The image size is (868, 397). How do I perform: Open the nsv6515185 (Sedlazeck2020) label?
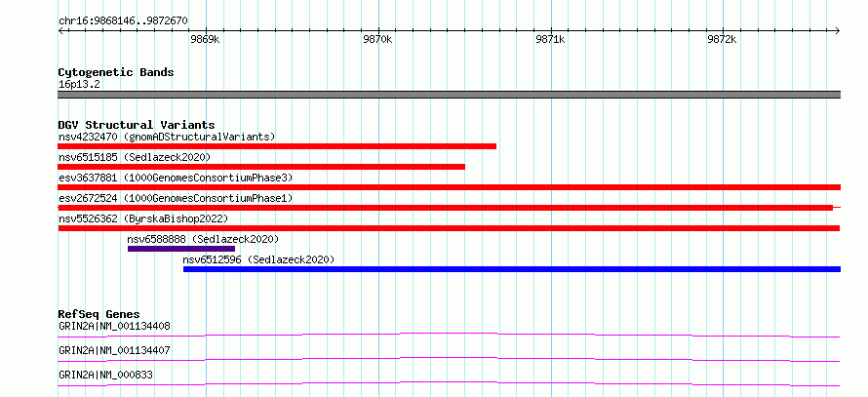click(x=135, y=157)
